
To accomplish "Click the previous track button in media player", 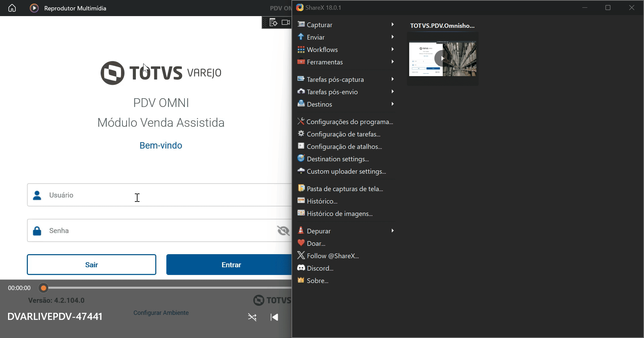I will pos(274,317).
